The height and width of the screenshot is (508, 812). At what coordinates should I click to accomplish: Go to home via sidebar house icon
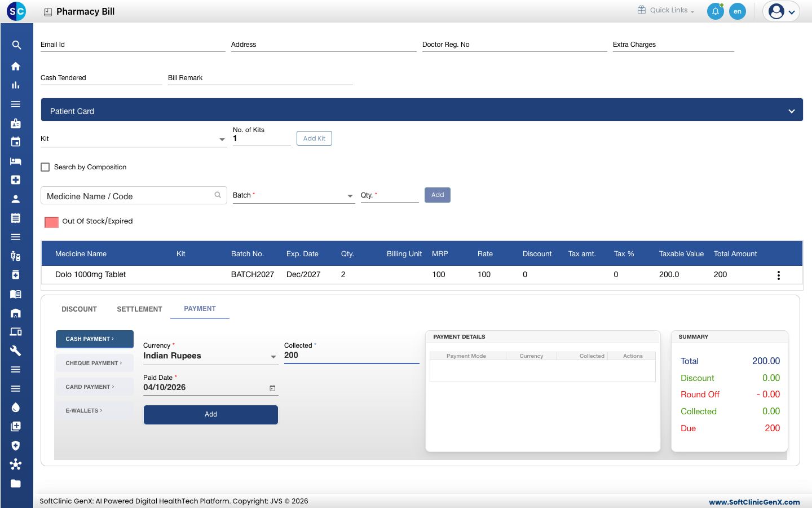tap(16, 66)
